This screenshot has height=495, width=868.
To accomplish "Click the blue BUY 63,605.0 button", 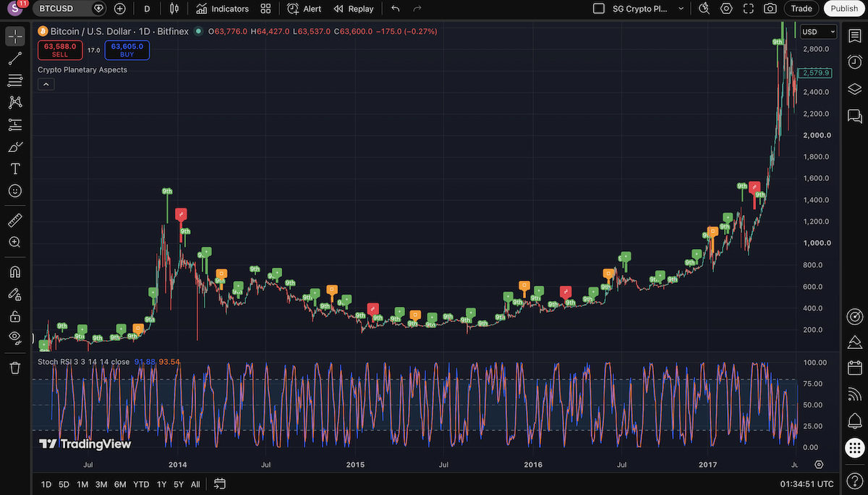I will tap(127, 50).
